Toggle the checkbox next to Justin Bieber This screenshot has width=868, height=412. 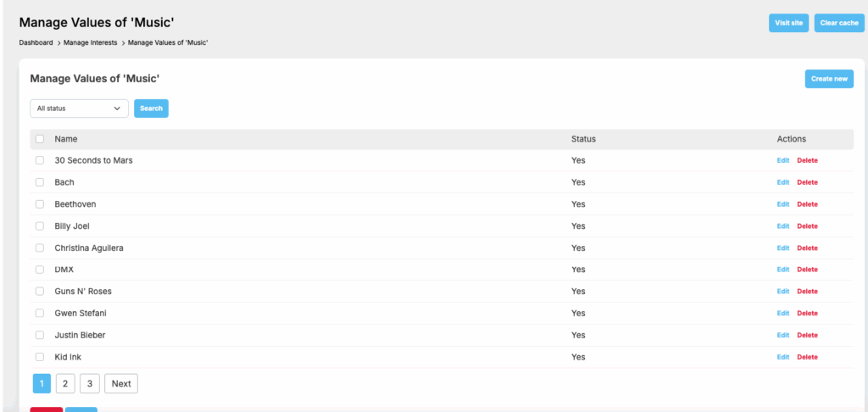pos(39,335)
